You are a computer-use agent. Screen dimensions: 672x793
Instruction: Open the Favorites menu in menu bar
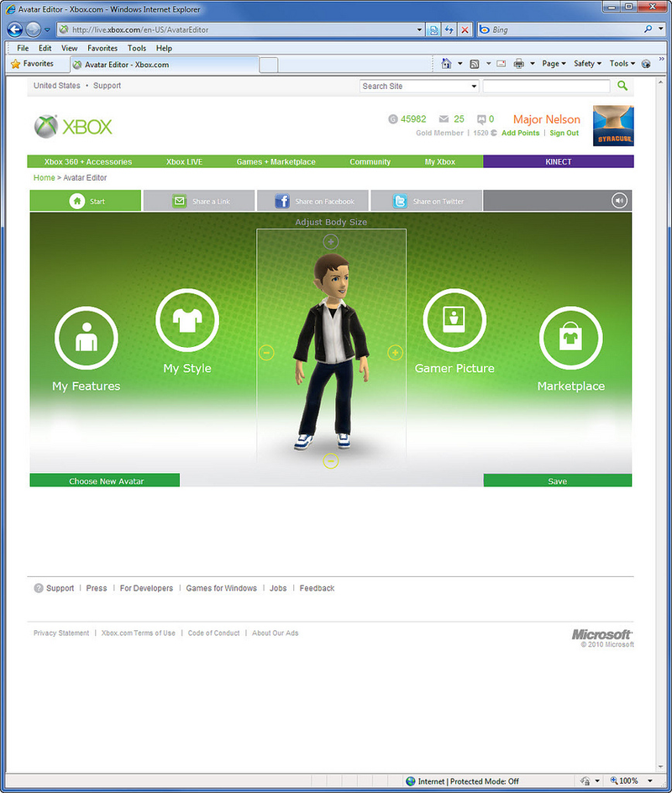click(102, 48)
